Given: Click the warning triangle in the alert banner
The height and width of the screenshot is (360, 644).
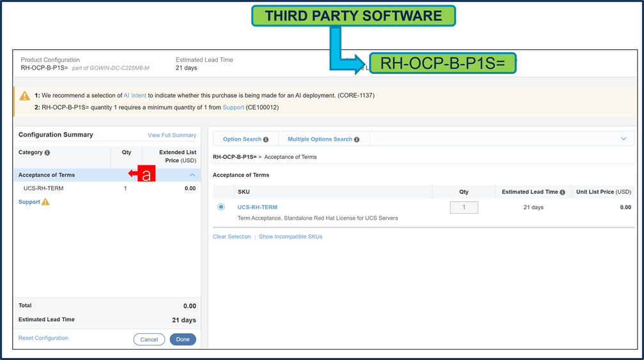Looking at the screenshot, I should [x=25, y=96].
